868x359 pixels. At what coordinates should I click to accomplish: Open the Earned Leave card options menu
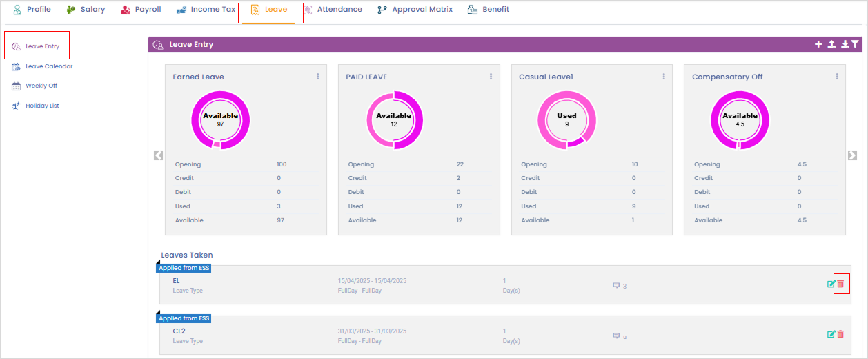point(318,77)
